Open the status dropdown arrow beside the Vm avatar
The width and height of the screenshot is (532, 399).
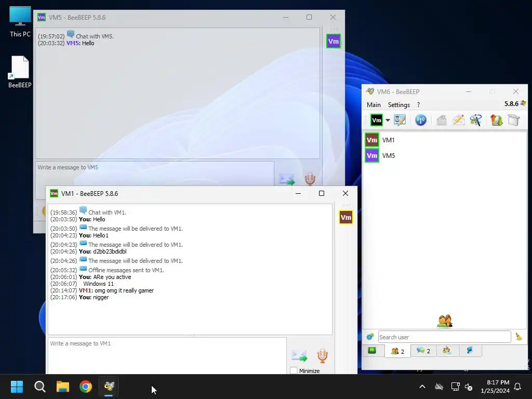click(x=388, y=120)
